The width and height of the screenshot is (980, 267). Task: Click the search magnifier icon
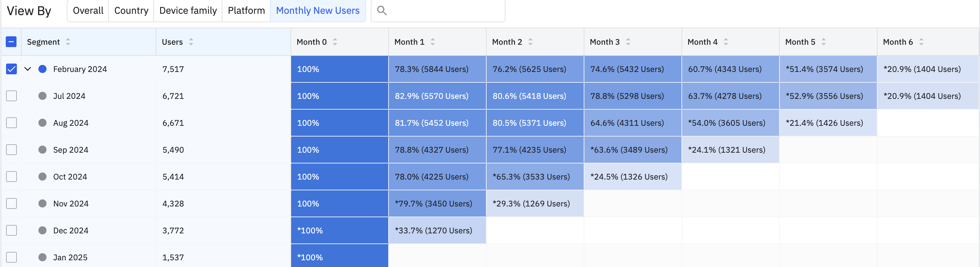(381, 11)
